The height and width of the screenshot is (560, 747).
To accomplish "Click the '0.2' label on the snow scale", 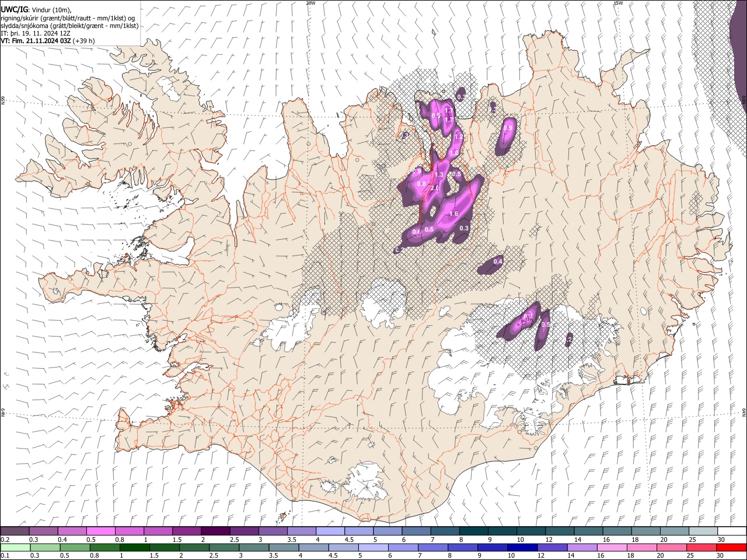I will click(5, 540).
